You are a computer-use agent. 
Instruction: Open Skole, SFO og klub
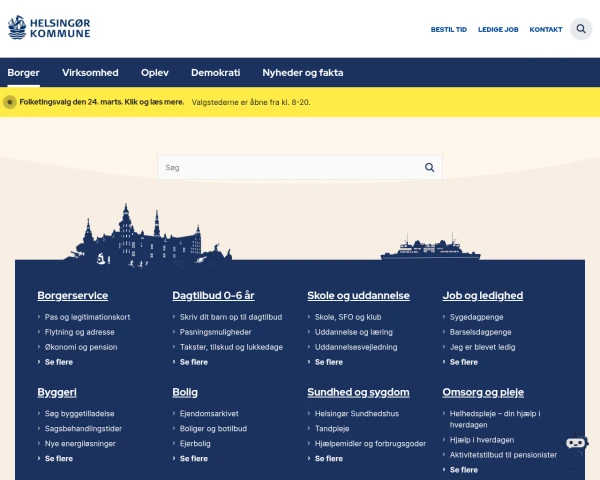point(348,317)
